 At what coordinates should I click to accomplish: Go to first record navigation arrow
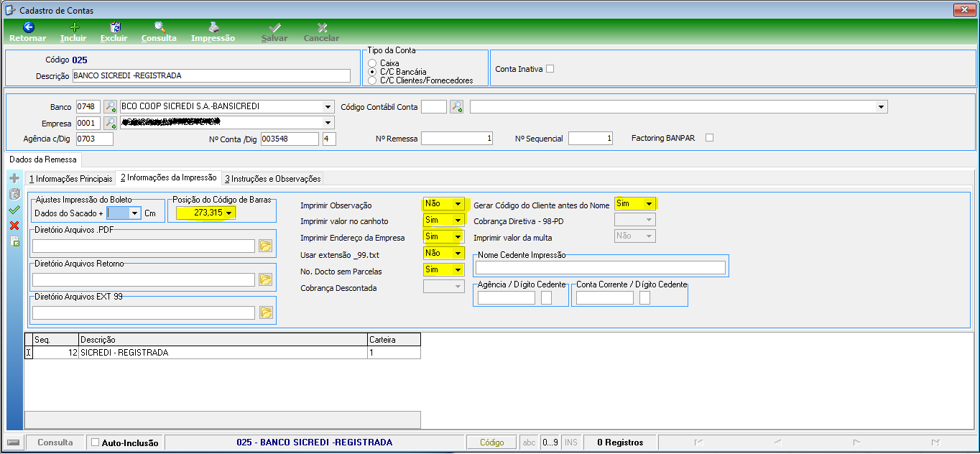[x=698, y=443]
